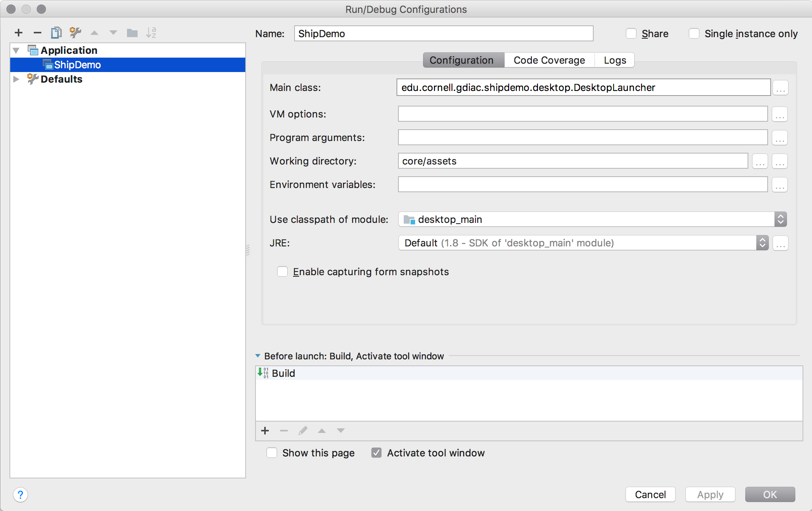Add a before-launch task
The width and height of the screenshot is (812, 511).
[x=265, y=431]
